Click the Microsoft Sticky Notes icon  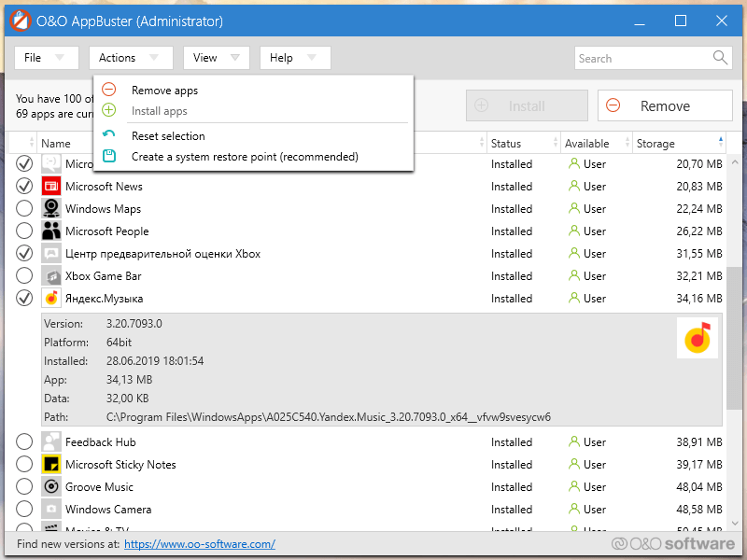coord(51,465)
